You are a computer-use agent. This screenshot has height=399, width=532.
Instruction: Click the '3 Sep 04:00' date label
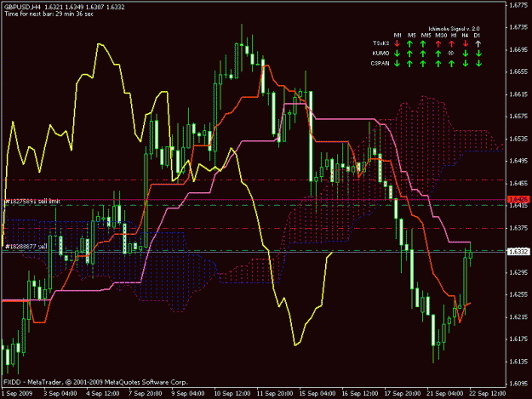pos(60,394)
